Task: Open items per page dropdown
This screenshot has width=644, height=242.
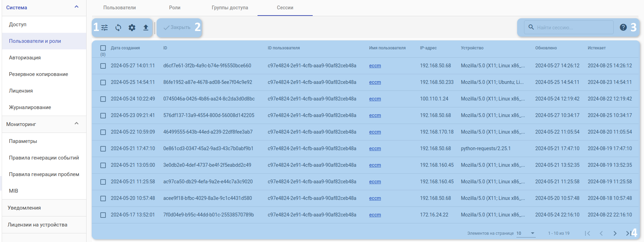Action: click(x=525, y=233)
